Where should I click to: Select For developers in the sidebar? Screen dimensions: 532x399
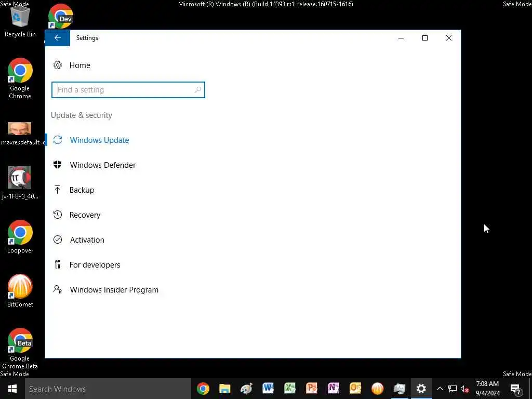(x=95, y=264)
